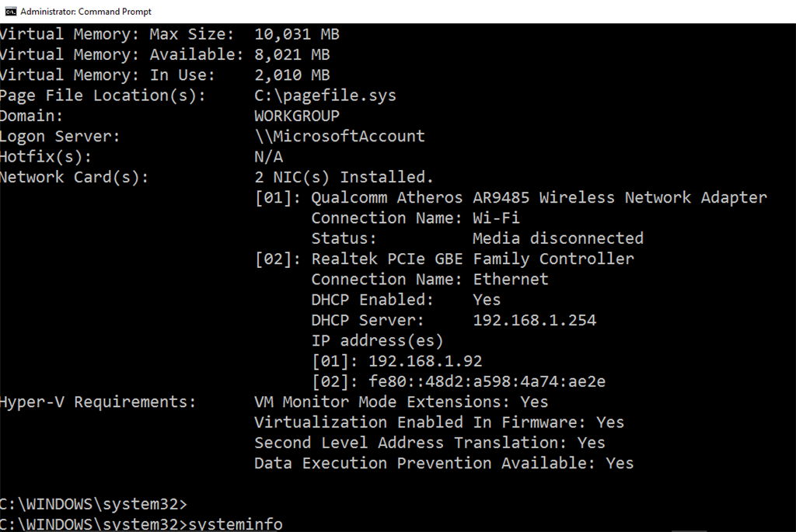The height and width of the screenshot is (532, 796).
Task: Click the WORKGROUP domain value
Action: point(297,116)
